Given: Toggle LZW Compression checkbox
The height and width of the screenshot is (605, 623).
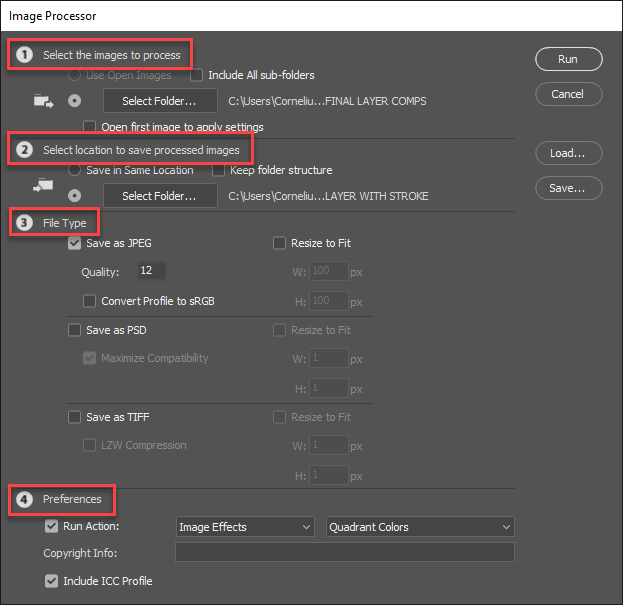Looking at the screenshot, I should pos(89,445).
